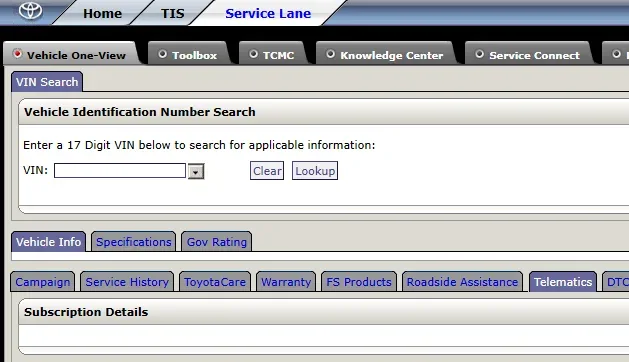This screenshot has width=629, height=362.
Task: Open the Specifications tab
Action: (x=134, y=242)
